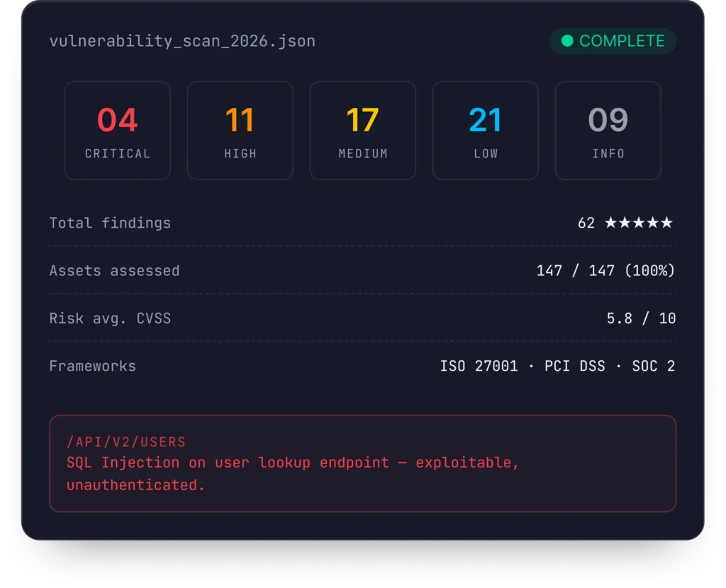Open the HIGH 11 findings card
This screenshot has height=588, width=726.
click(x=240, y=131)
